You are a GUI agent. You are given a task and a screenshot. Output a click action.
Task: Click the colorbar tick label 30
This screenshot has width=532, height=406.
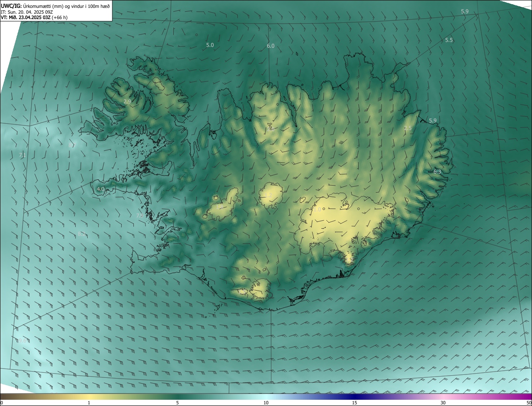[443, 403]
